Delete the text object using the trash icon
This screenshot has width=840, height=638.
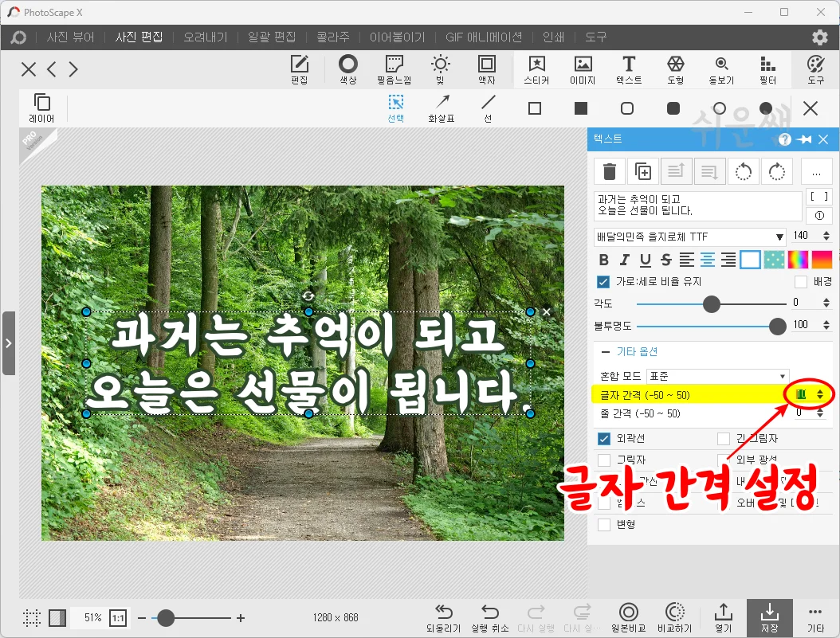point(610,171)
